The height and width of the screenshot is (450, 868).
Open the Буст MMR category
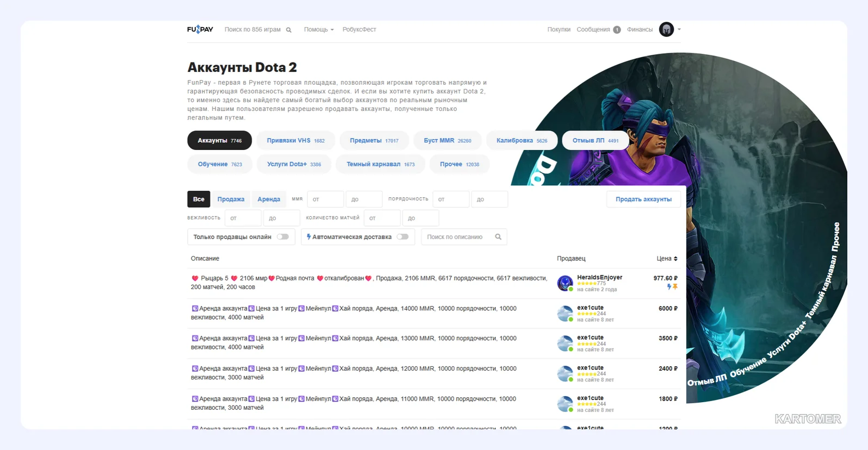[x=448, y=140]
